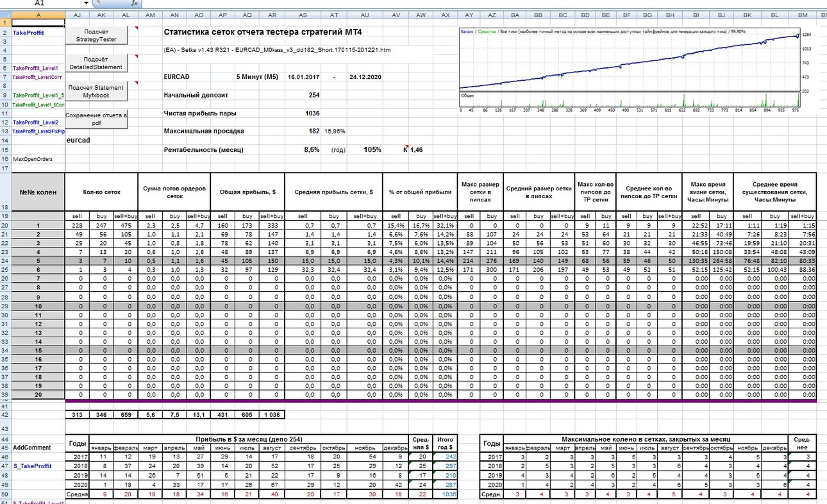
Task: Click the Максимальная просадка label
Action: tap(204, 131)
